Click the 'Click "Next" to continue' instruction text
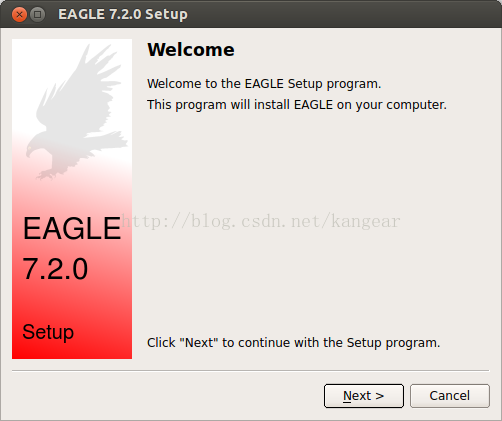Viewport: 502px width, 421px height. (293, 343)
